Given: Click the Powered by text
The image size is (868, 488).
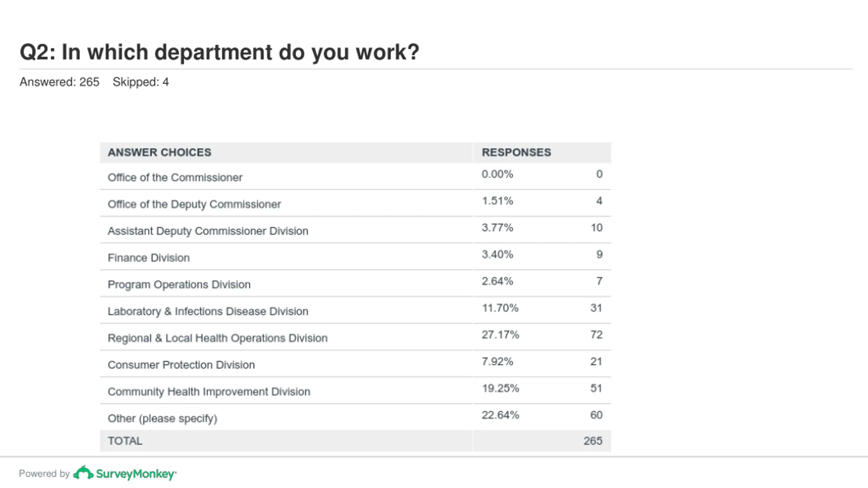Looking at the screenshot, I should click(x=44, y=473).
